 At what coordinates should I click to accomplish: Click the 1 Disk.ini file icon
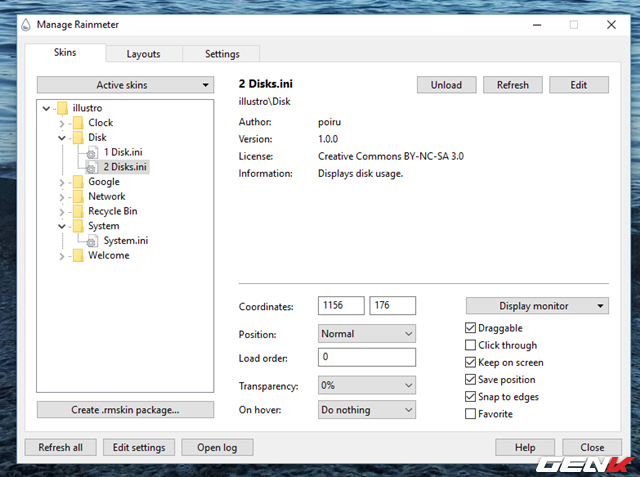[92, 153]
